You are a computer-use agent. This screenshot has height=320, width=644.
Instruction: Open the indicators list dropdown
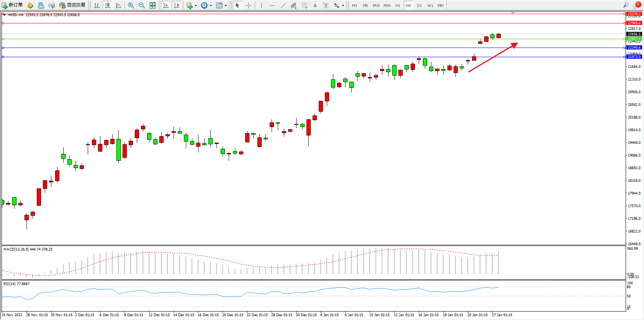196,5
